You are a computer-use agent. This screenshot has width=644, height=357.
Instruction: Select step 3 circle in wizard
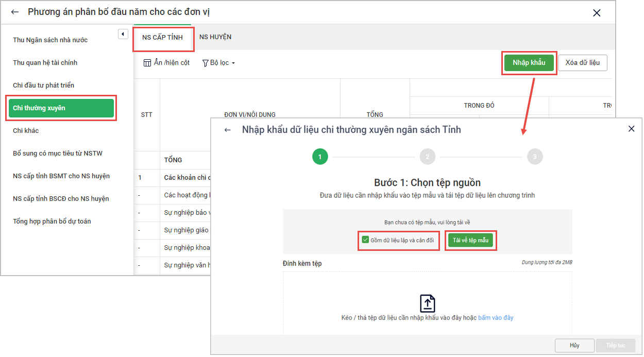[535, 157]
